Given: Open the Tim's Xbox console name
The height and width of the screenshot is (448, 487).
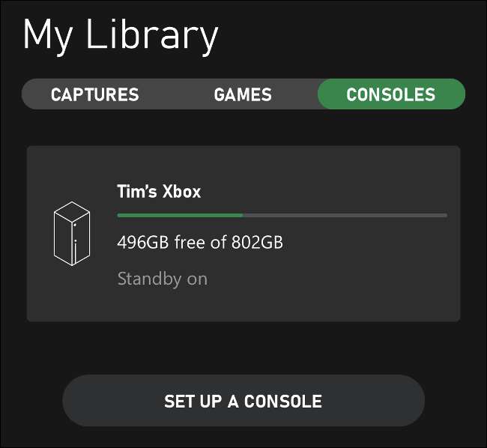Looking at the screenshot, I should tap(159, 191).
